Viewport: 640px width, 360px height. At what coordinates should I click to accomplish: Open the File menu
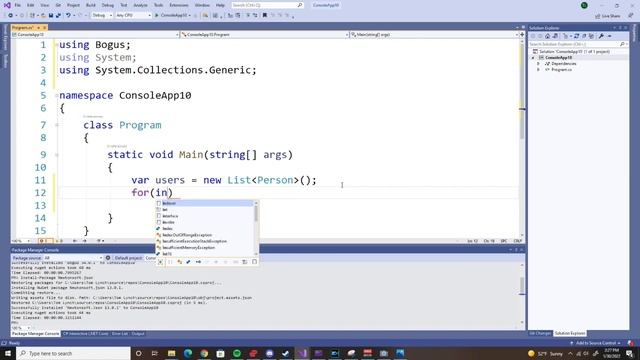click(18, 5)
